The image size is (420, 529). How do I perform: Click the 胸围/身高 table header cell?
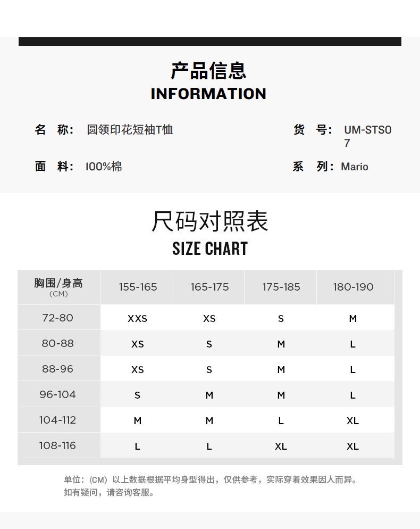point(58,287)
